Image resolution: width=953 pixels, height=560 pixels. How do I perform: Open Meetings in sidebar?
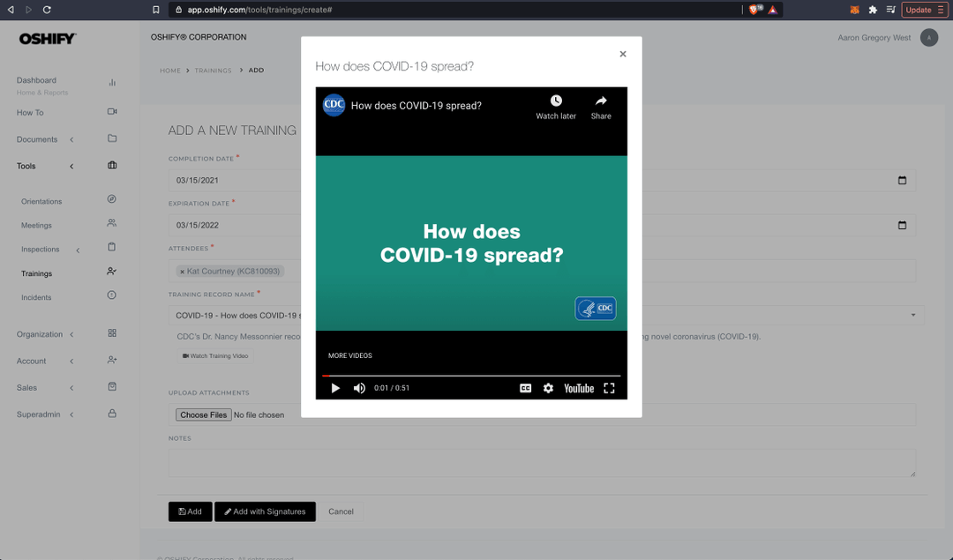36,226
